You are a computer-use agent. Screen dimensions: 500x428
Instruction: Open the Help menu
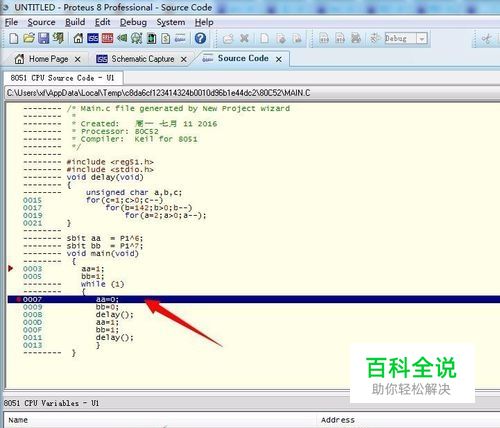coord(204,22)
